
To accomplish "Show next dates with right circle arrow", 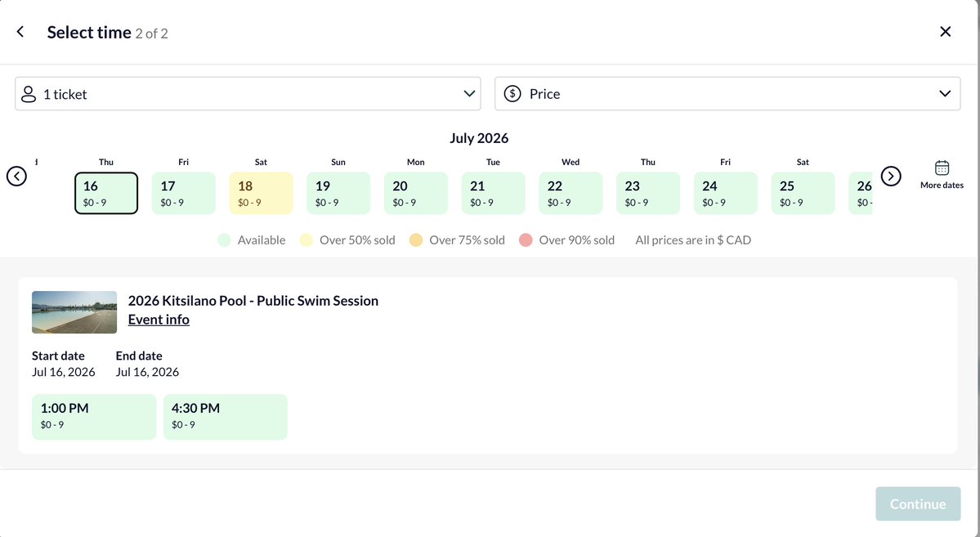I will [891, 177].
